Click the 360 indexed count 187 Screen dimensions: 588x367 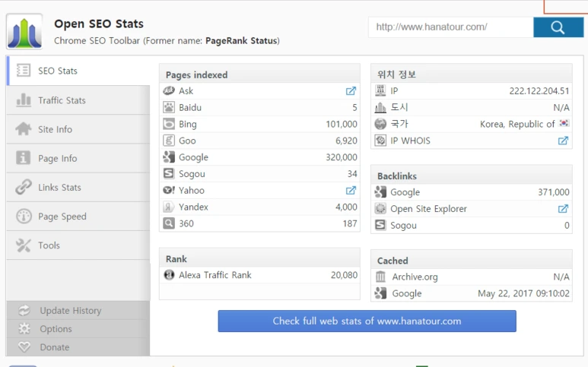(350, 223)
